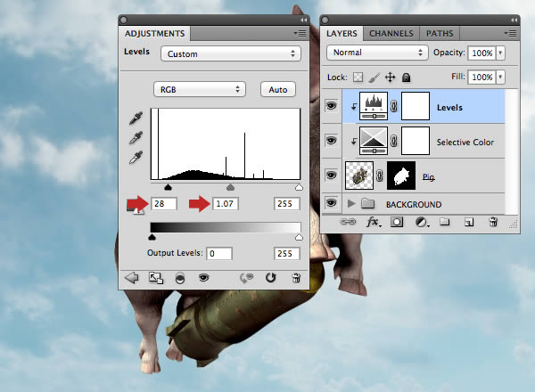
Task: Open the Opacity slider dropdown arrow
Action: (500, 53)
